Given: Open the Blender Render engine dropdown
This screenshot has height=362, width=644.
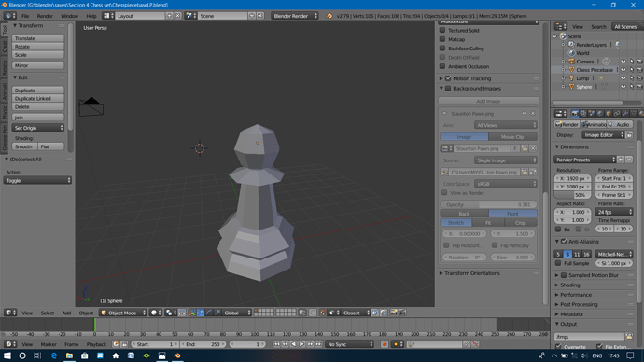Looking at the screenshot, I should point(295,16).
